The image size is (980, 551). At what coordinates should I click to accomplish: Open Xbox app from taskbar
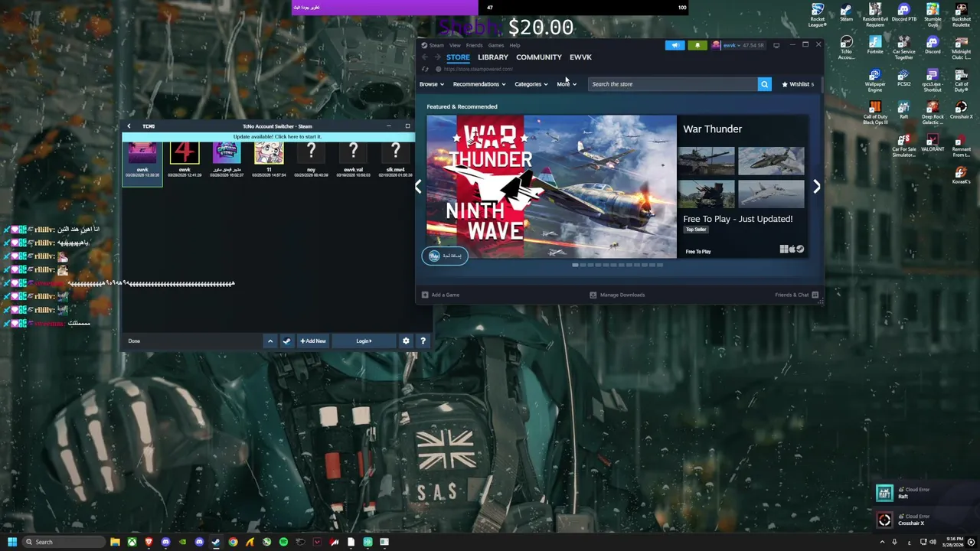pyautogui.click(x=132, y=542)
